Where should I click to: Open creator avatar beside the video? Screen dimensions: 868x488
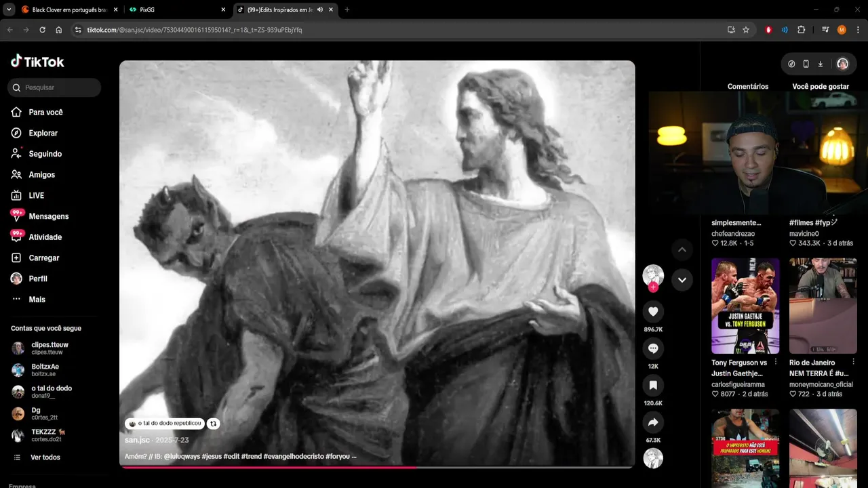coord(653,274)
